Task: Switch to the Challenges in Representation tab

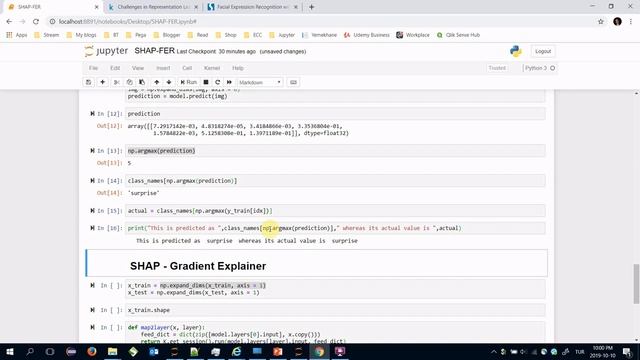Action: tap(154, 7)
